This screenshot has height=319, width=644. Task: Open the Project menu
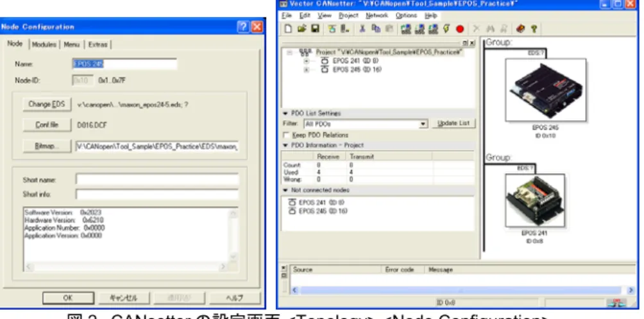[348, 15]
